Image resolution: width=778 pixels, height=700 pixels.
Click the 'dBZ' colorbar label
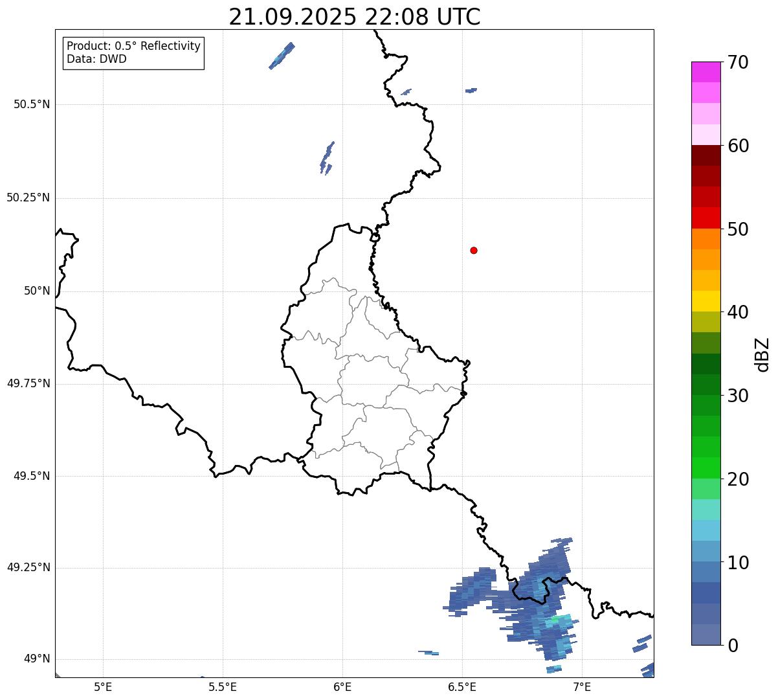point(763,354)
